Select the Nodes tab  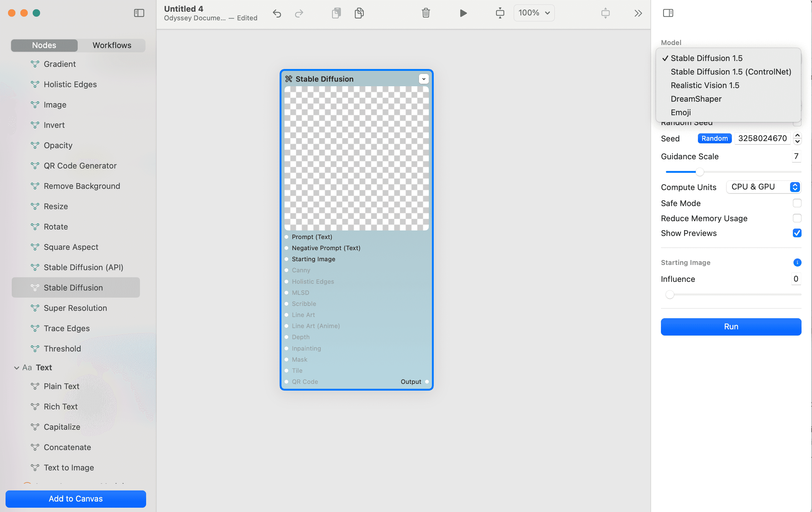coord(44,45)
